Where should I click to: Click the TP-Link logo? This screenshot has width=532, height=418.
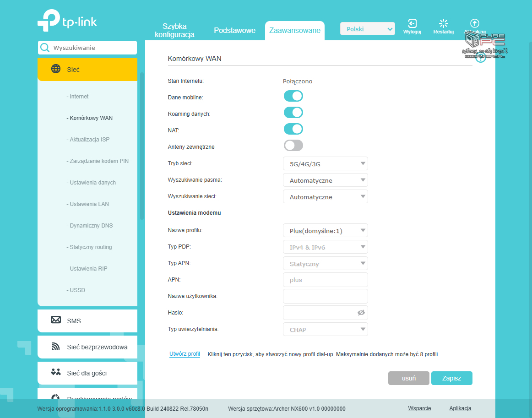tap(67, 21)
